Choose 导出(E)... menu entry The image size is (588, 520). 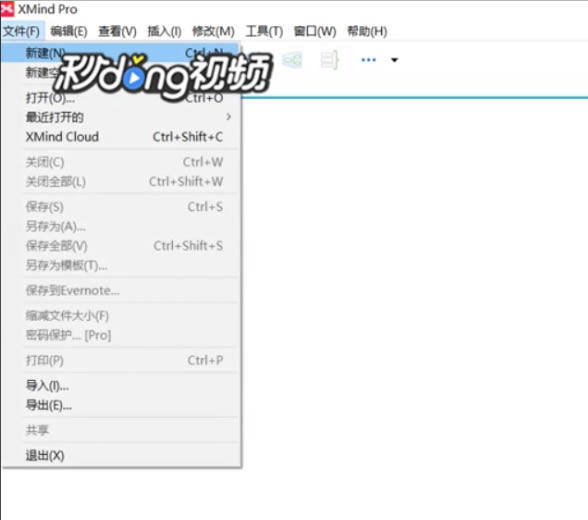121,405
